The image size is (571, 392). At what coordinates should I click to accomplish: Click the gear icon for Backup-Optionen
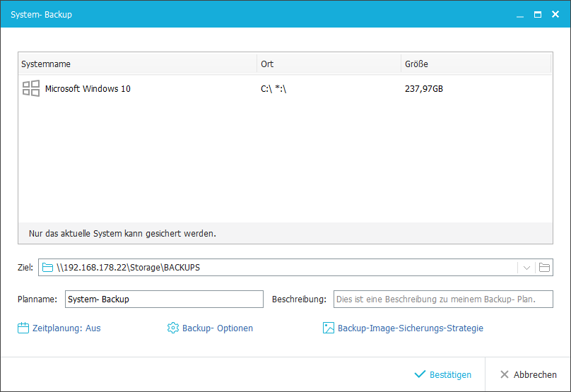tap(173, 328)
